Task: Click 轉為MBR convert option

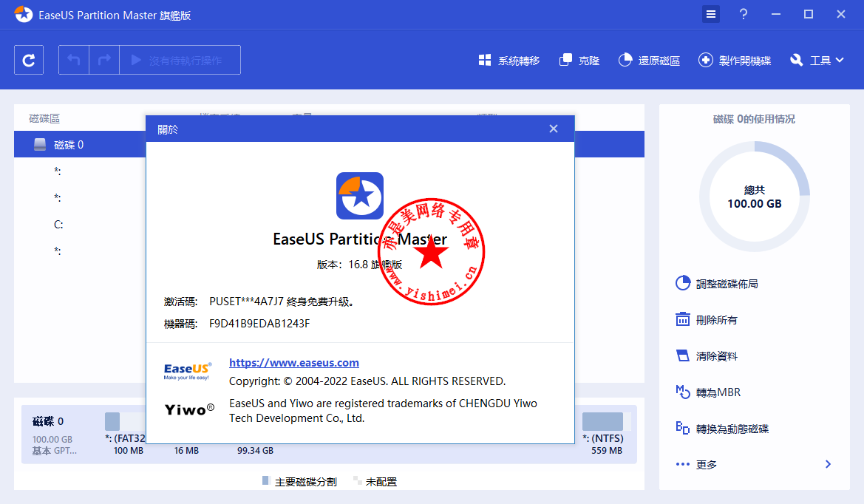Action: 708,392
